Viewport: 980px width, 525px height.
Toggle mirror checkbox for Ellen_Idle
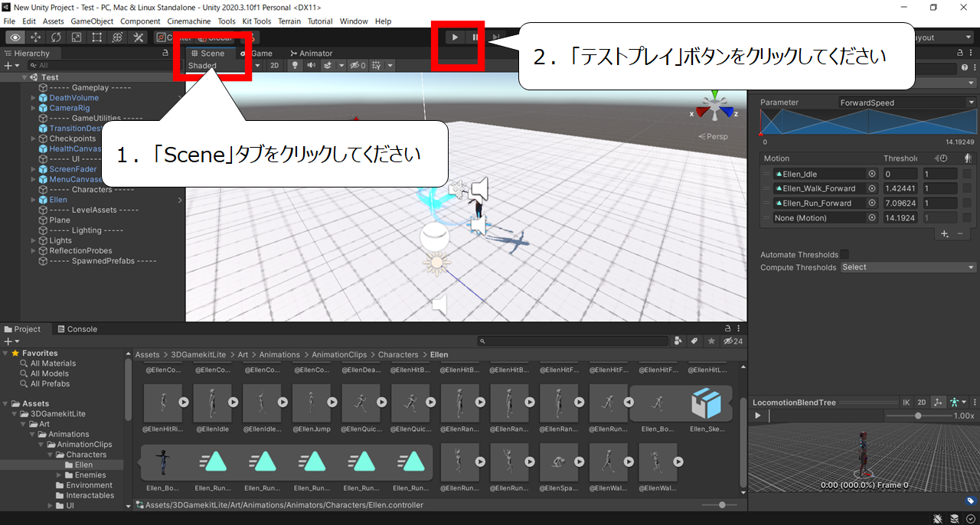[x=968, y=174]
